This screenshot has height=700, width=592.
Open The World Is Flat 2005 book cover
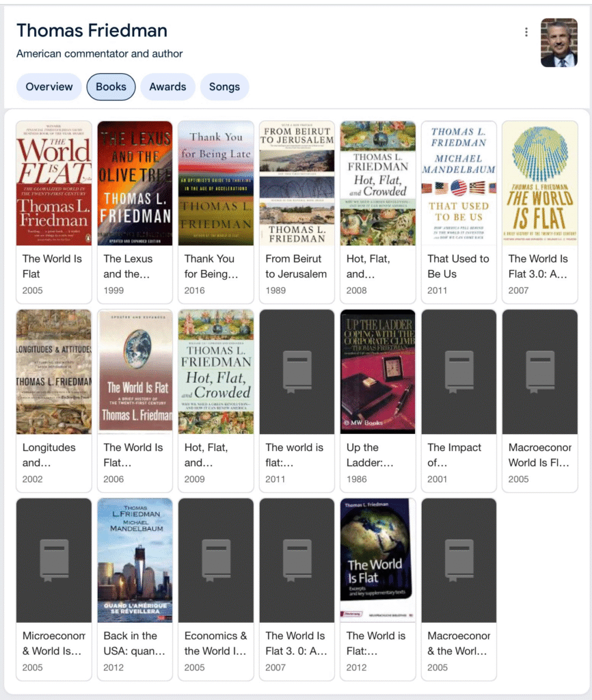pos(54,183)
